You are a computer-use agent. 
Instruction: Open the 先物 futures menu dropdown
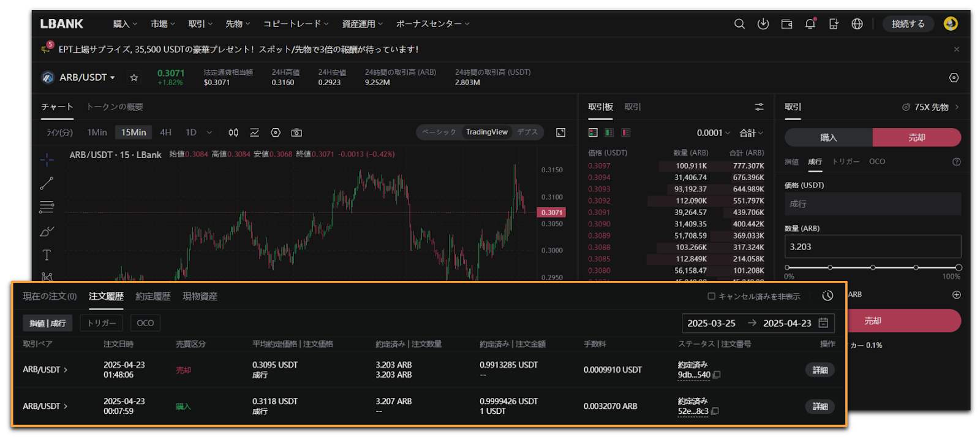pyautogui.click(x=237, y=24)
